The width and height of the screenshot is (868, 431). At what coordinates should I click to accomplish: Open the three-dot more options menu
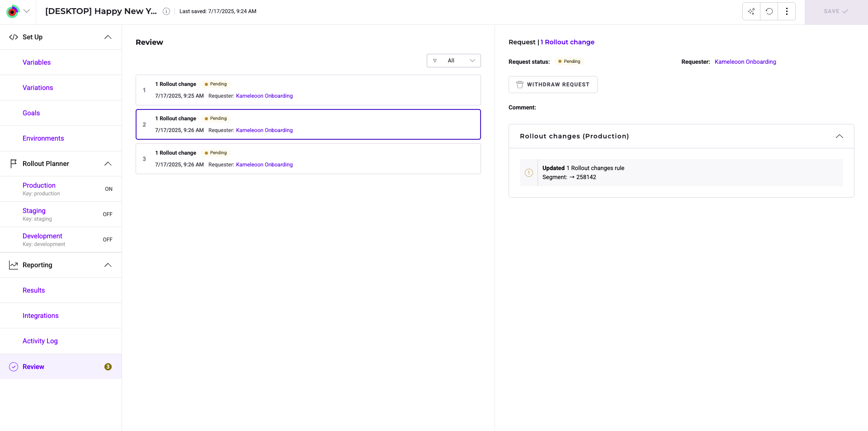pos(787,11)
